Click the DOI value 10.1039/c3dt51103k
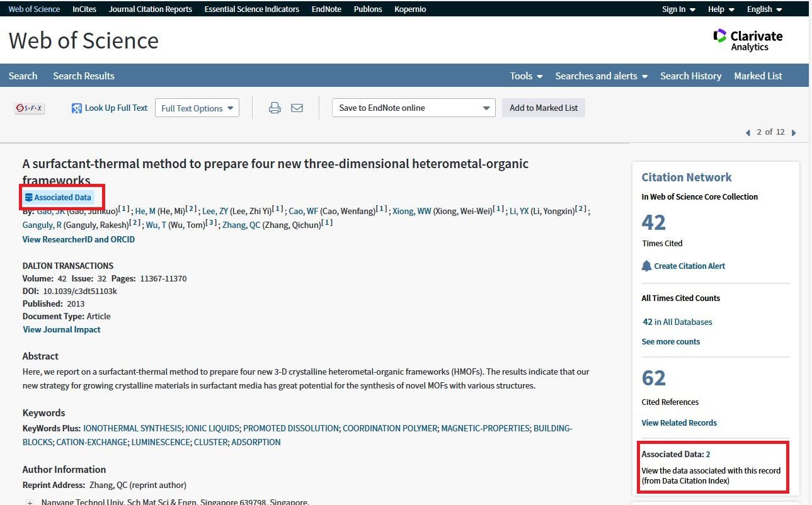This screenshot has height=505, width=812. 80,291
